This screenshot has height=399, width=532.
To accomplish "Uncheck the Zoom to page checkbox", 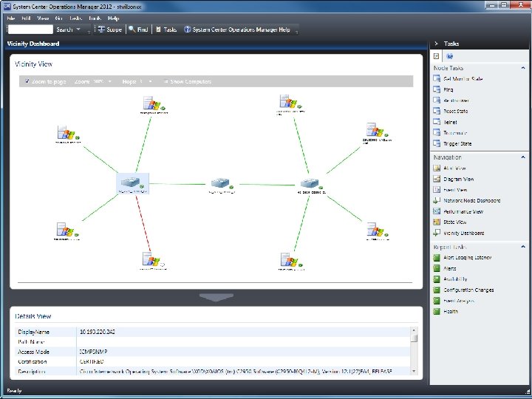I will click(27, 81).
